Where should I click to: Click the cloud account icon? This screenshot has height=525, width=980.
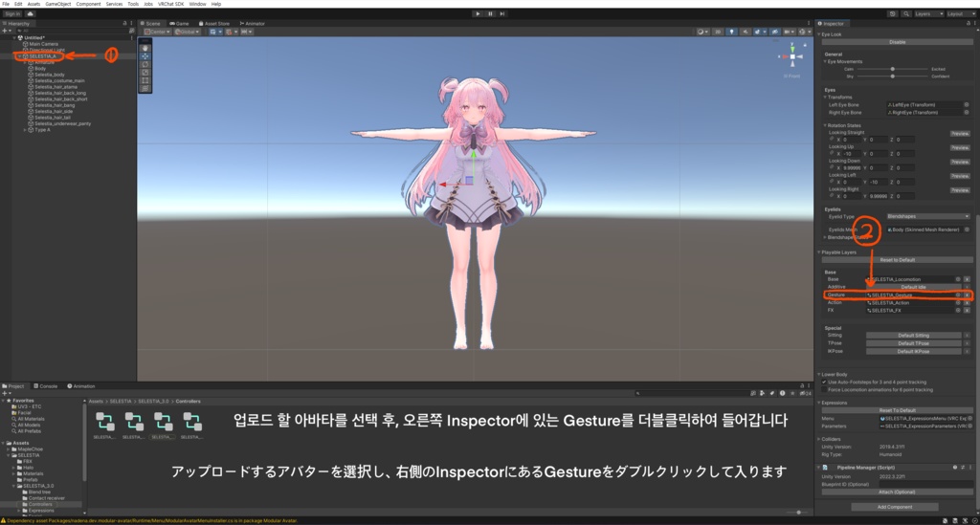pos(30,13)
